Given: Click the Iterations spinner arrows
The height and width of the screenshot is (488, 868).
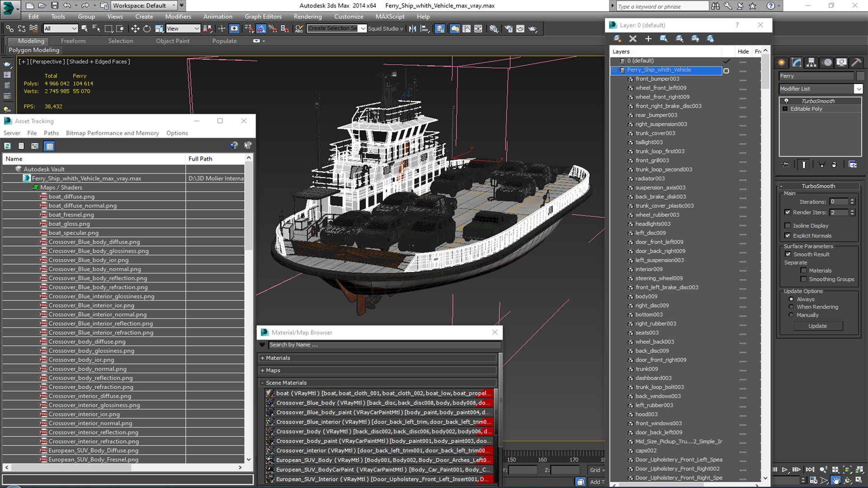Looking at the screenshot, I should [x=852, y=202].
